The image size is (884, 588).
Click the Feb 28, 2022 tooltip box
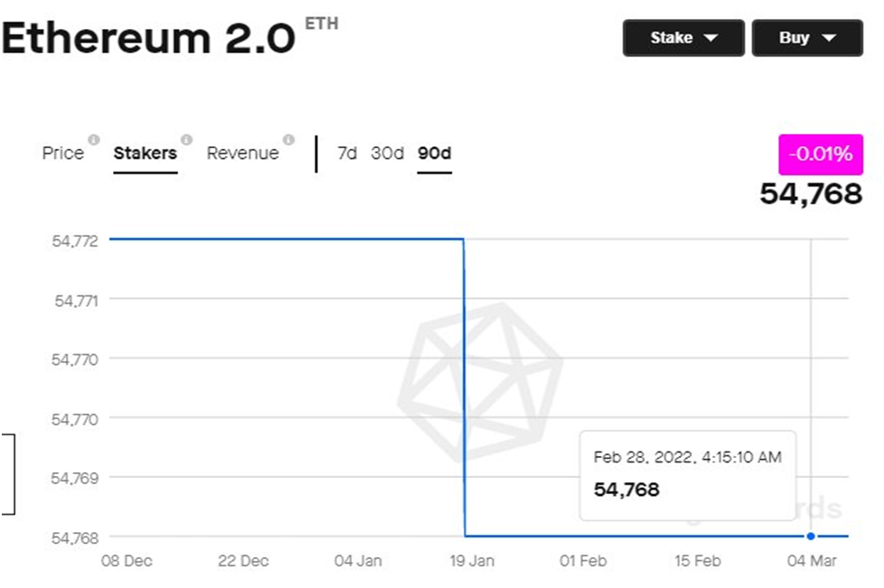687,474
